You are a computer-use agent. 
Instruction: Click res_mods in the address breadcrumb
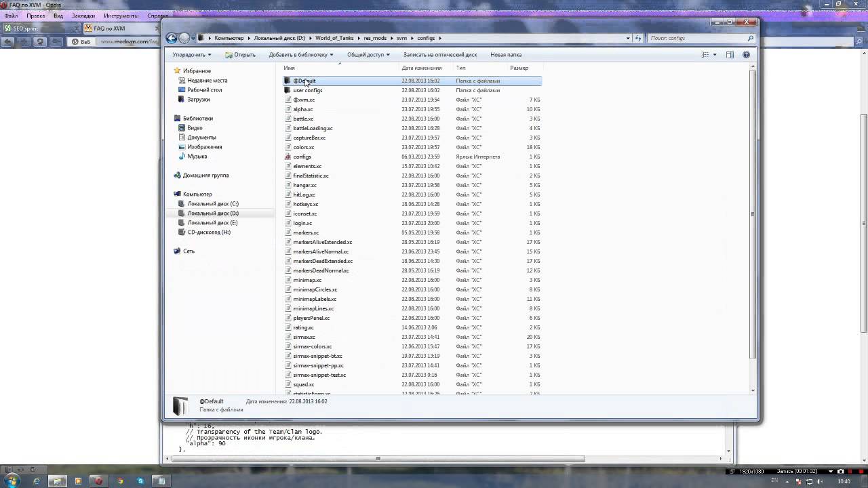pyautogui.click(x=375, y=38)
